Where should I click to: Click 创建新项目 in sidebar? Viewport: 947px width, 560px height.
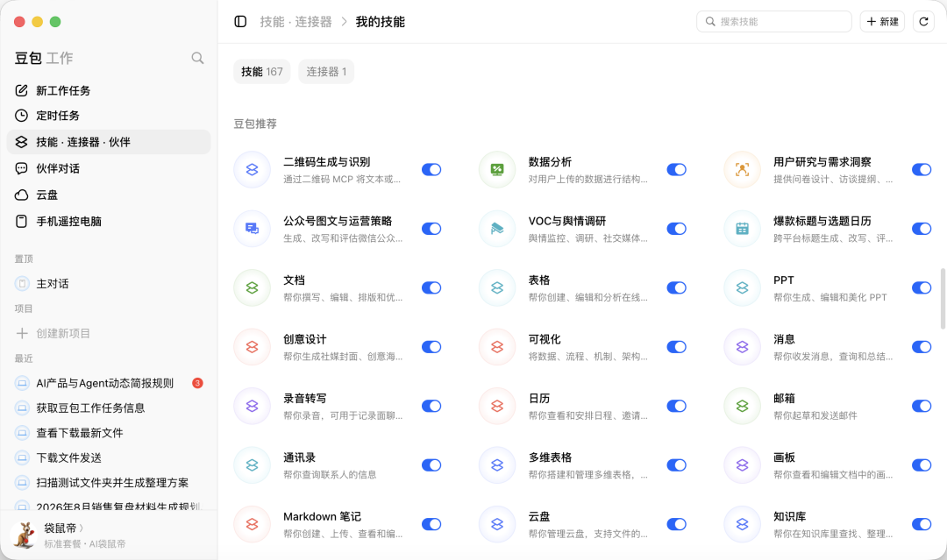coord(109,333)
